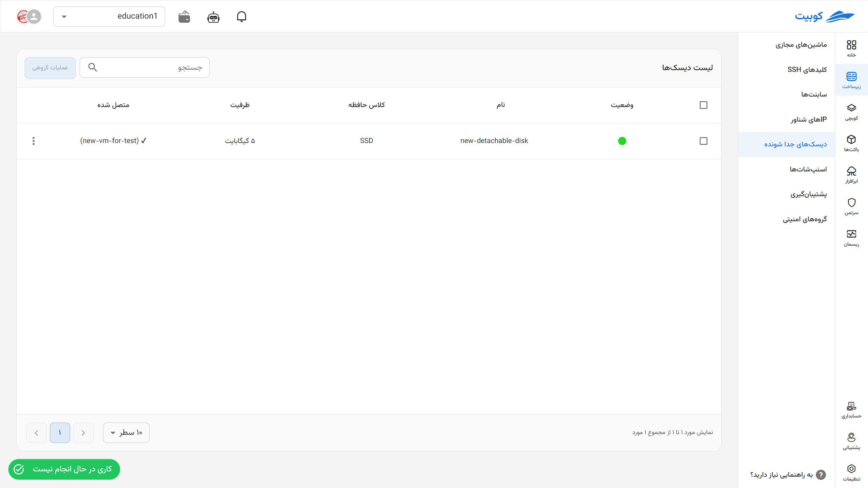Open the three-dot menu for new-detachable-disk
The width and height of the screenshot is (868, 488).
pyautogui.click(x=33, y=141)
